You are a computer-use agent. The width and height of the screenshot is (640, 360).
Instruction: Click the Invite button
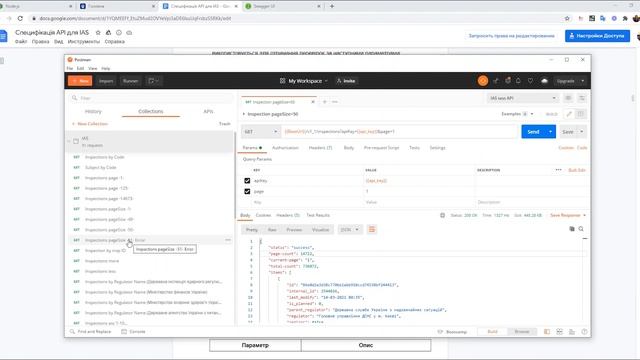point(346,81)
